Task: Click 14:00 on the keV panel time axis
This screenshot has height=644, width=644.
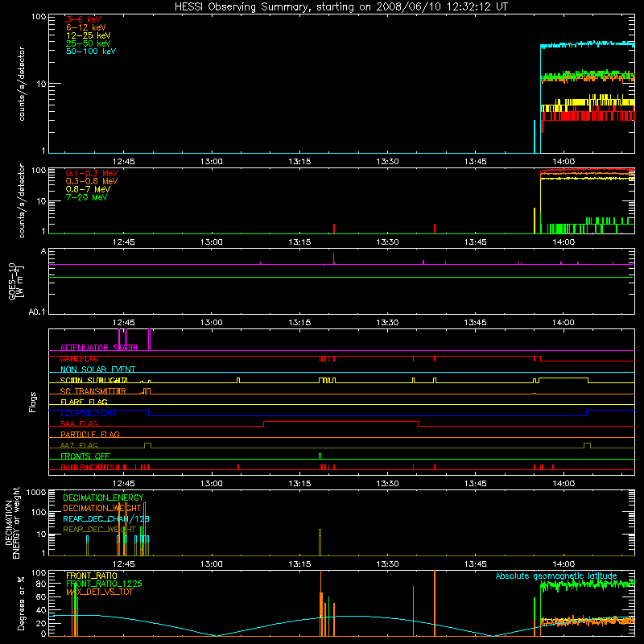Action: pos(563,162)
